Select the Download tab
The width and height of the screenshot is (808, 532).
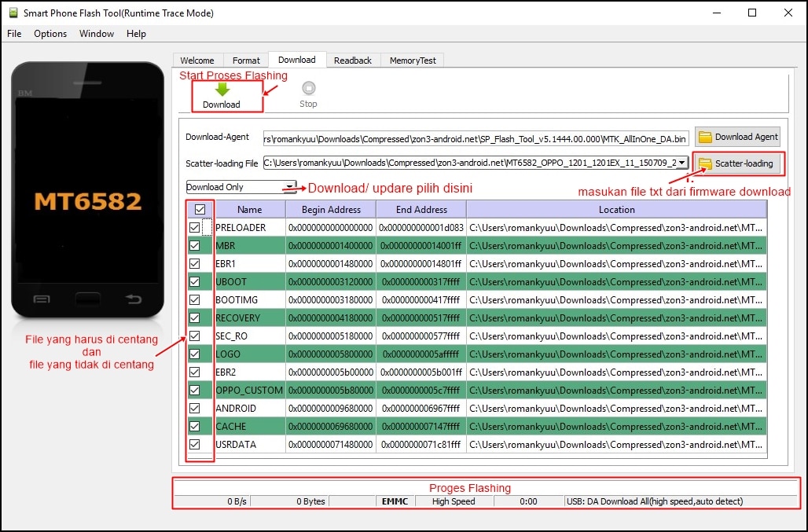(x=297, y=60)
